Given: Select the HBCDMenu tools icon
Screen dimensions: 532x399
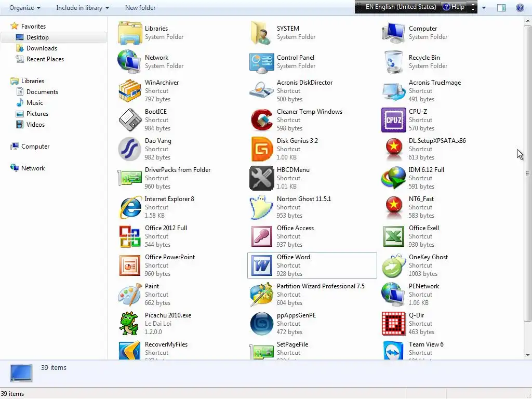Looking at the screenshot, I should (x=261, y=178).
